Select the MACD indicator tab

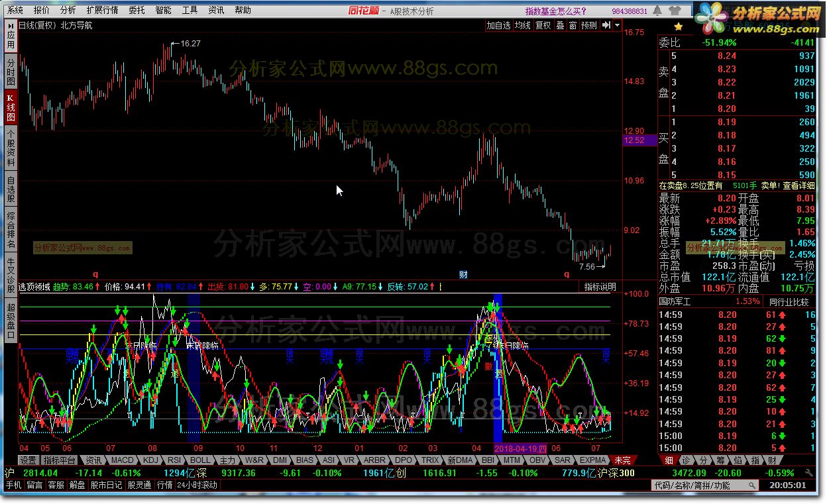point(122,460)
